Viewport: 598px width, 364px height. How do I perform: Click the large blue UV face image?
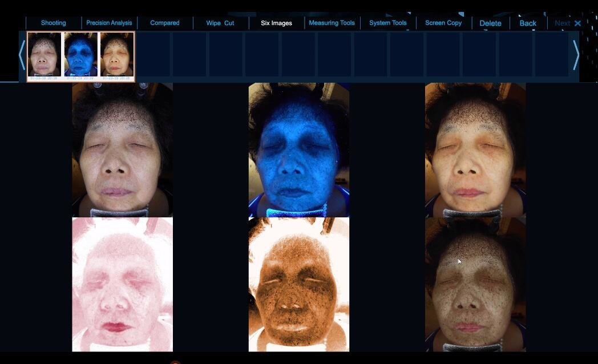(x=299, y=149)
